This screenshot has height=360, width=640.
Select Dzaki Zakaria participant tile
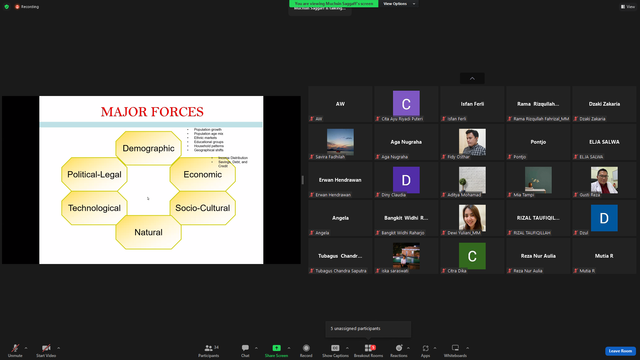tap(604, 104)
